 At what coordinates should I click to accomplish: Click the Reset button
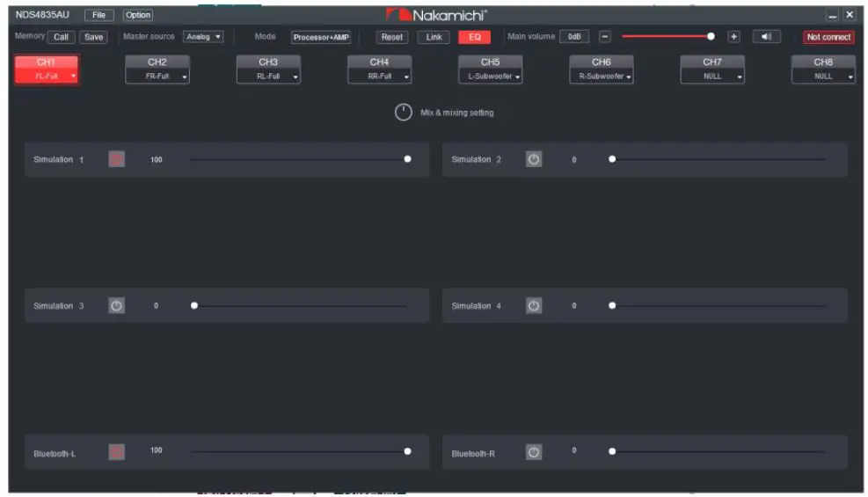pyautogui.click(x=392, y=37)
